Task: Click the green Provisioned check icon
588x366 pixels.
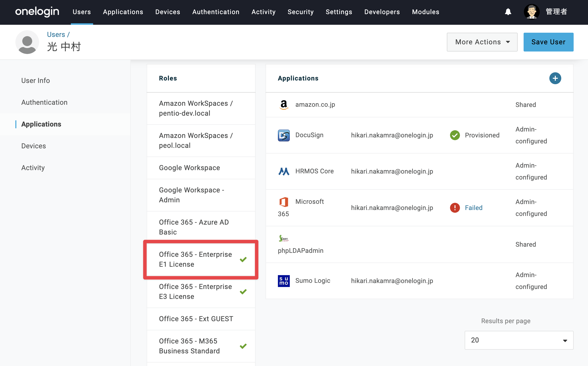Action: coord(455,135)
